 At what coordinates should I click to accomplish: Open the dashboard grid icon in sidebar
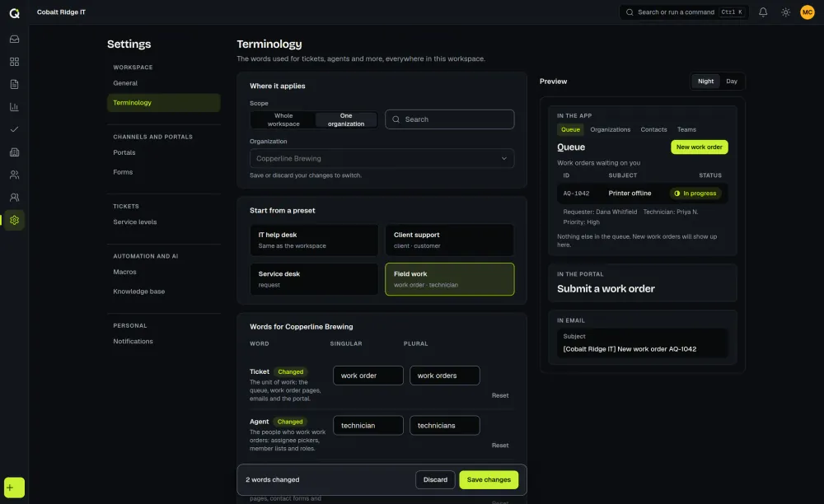click(14, 62)
